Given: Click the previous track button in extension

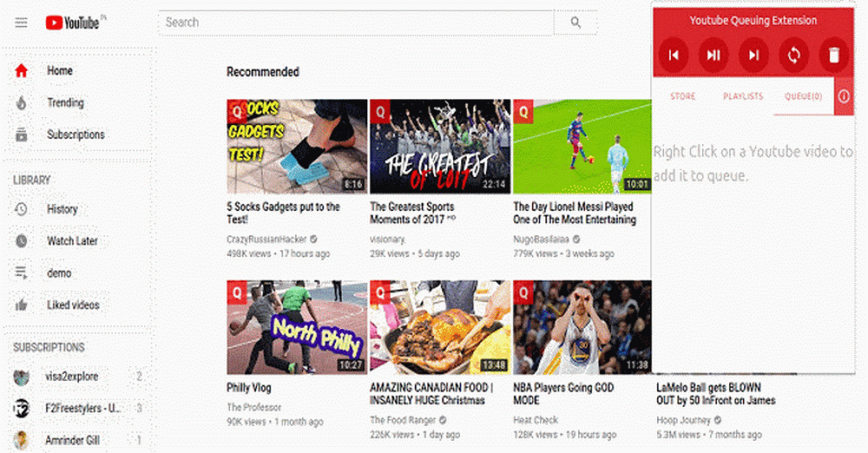Looking at the screenshot, I should coord(674,55).
